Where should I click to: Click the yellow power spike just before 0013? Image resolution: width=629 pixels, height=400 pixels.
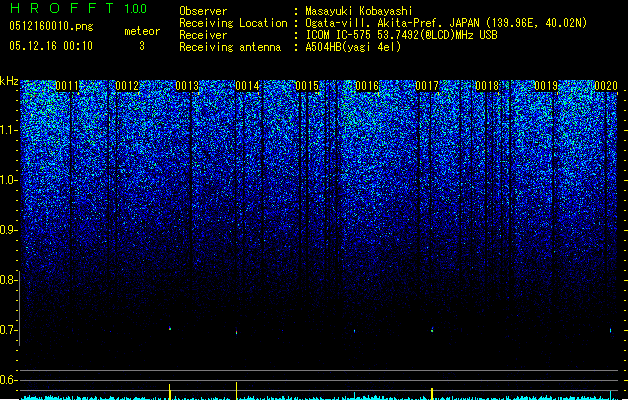(170, 392)
